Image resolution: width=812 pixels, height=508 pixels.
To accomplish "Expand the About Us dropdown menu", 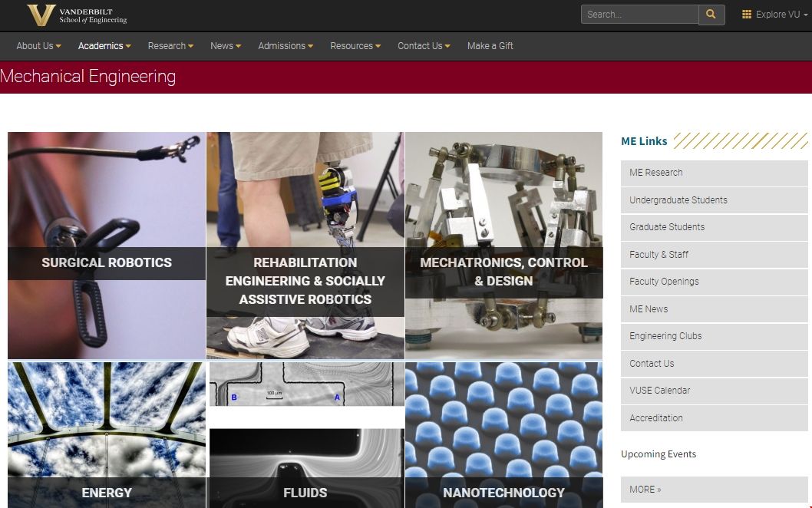I will 38,46.
